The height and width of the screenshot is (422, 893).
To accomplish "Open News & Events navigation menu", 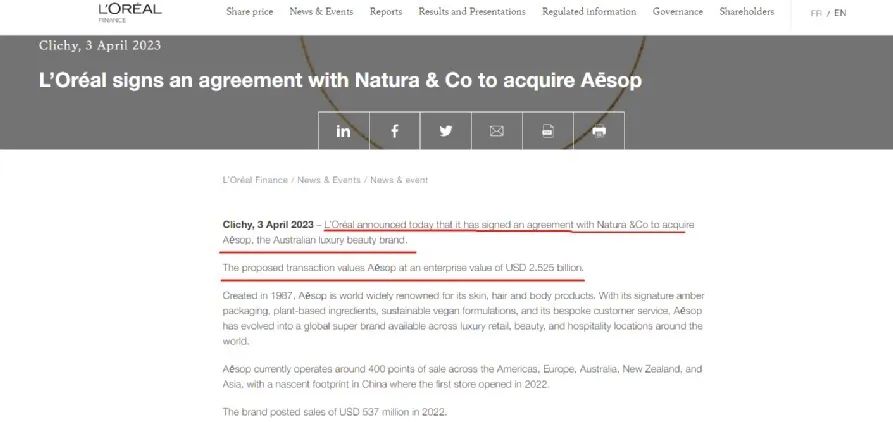I will pos(321,12).
